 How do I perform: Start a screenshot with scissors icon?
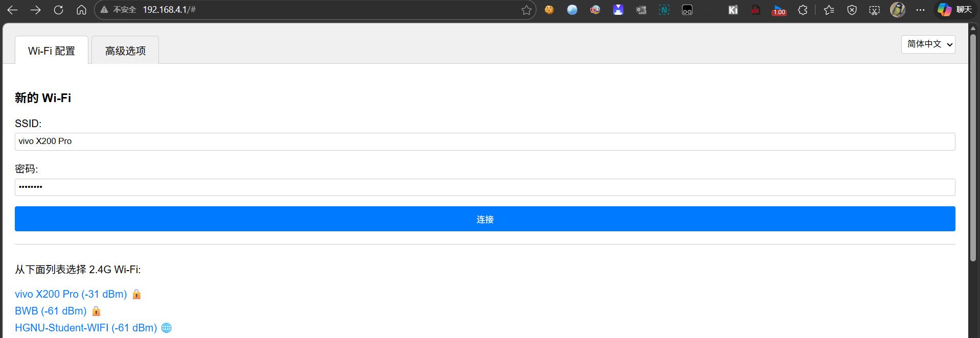(x=875, y=10)
